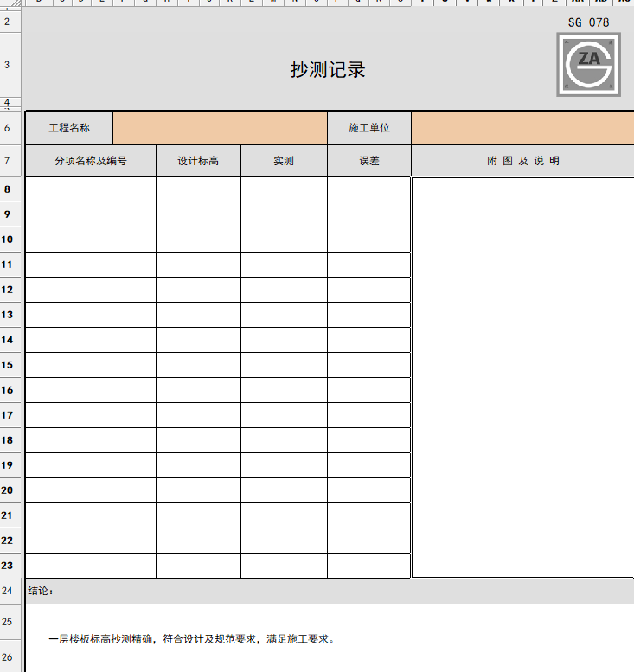Select row 23 via its row header

10,566
